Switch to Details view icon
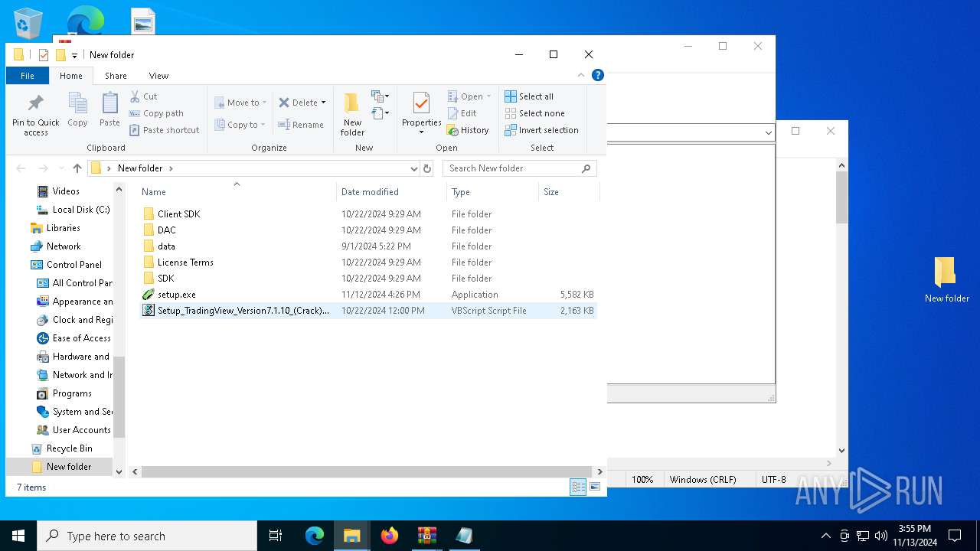Viewport: 980px width, 551px height. (x=578, y=487)
